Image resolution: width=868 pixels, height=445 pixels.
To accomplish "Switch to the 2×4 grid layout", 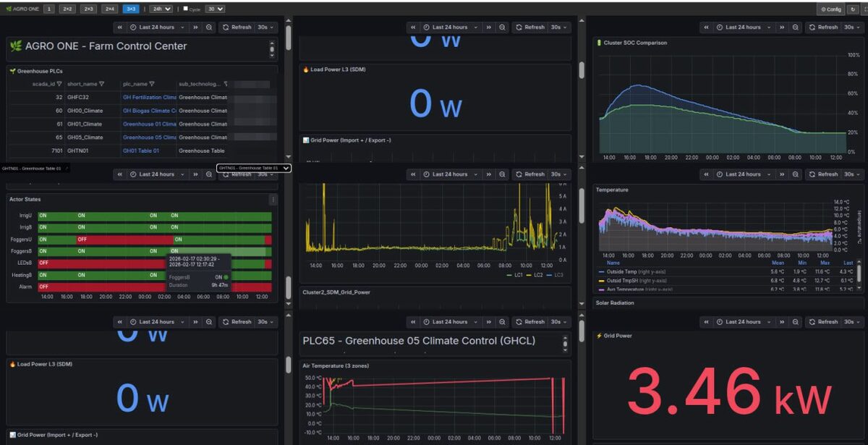I will (109, 9).
